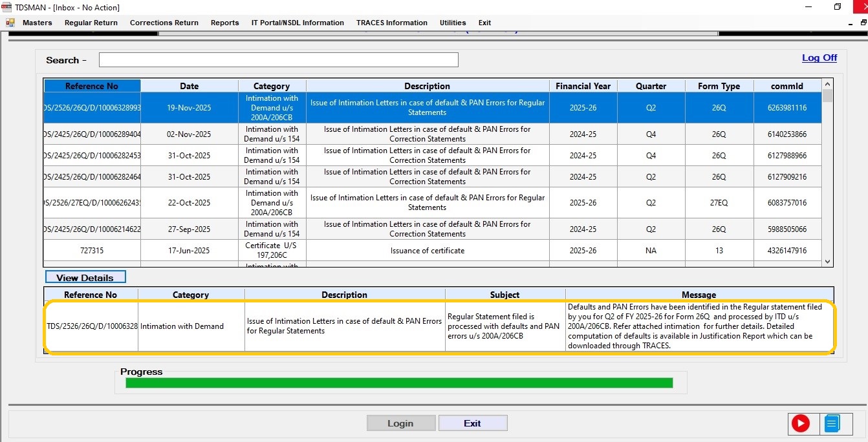868x442 pixels.
Task: Open the red video tutorial play icon
Action: coord(800,423)
